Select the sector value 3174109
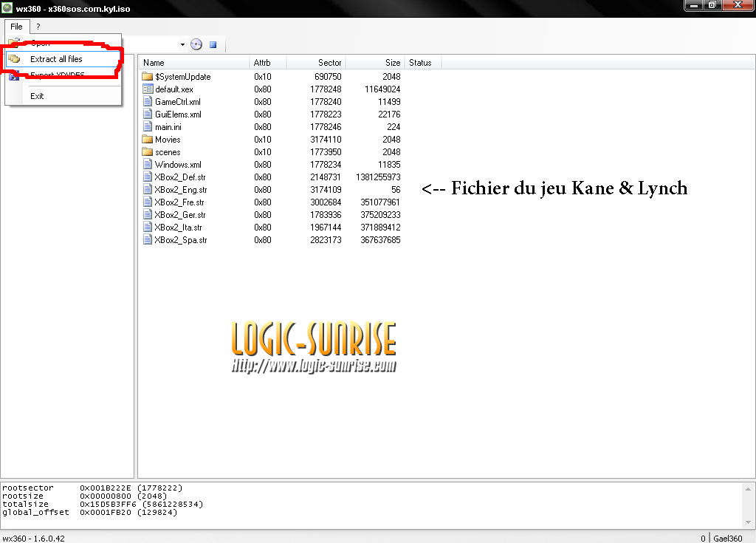The image size is (756, 543). point(326,190)
